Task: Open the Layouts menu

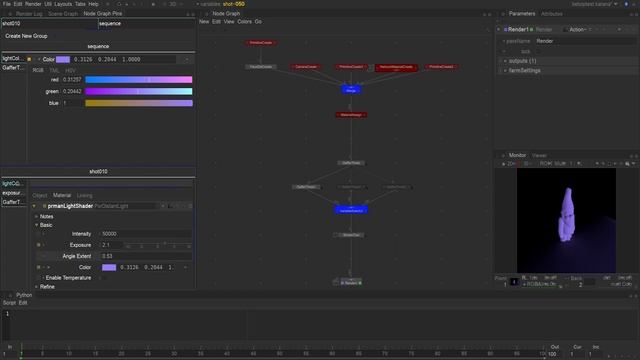Action: (x=63, y=4)
